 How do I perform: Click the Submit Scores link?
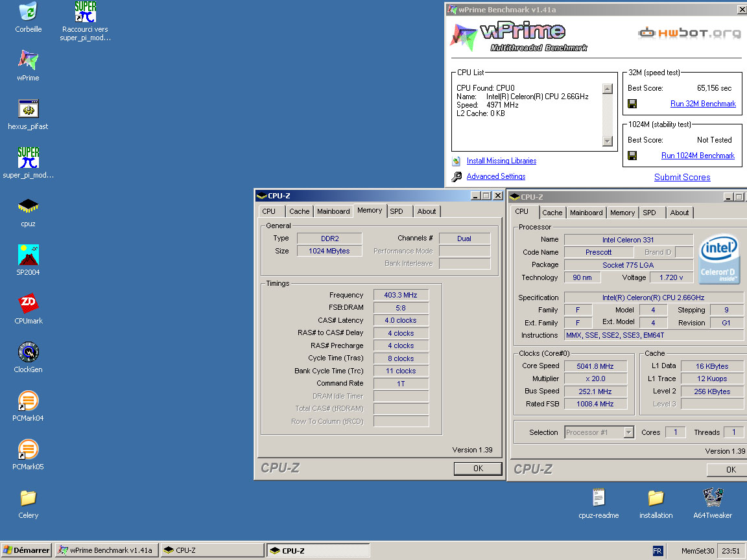[x=682, y=177]
